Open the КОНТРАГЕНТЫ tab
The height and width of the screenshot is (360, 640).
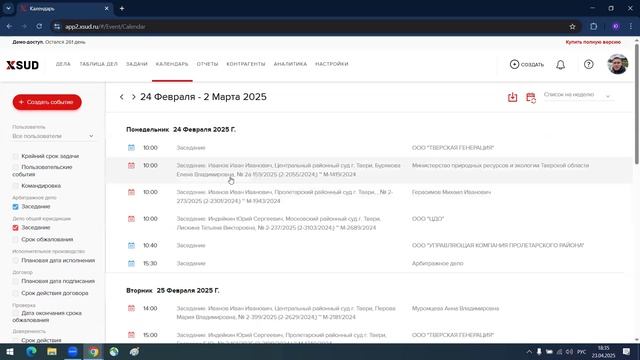click(x=246, y=64)
